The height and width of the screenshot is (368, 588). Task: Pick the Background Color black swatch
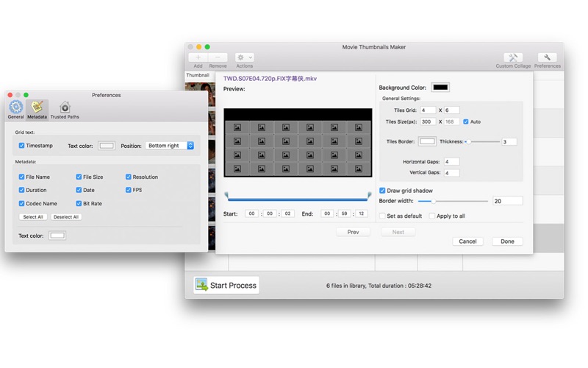pos(440,88)
